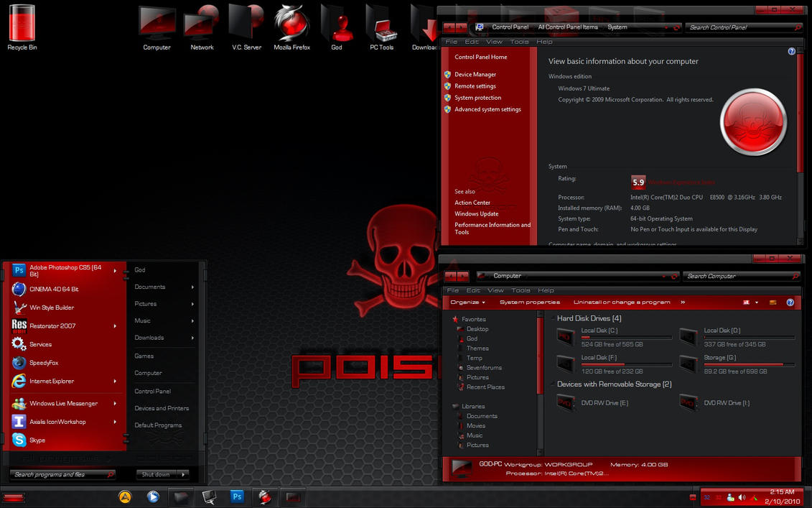Open the help icon in System window
The image size is (812, 508).
(791, 51)
